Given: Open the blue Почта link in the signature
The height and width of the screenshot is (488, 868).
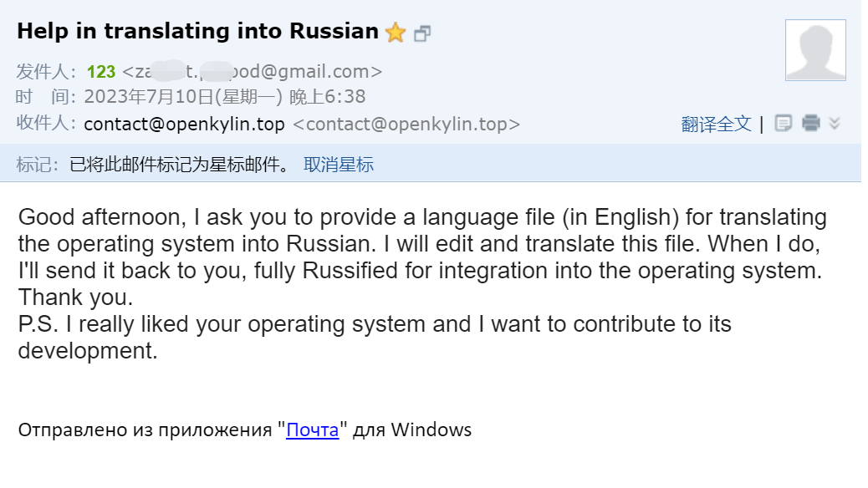Looking at the screenshot, I should pyautogui.click(x=312, y=430).
